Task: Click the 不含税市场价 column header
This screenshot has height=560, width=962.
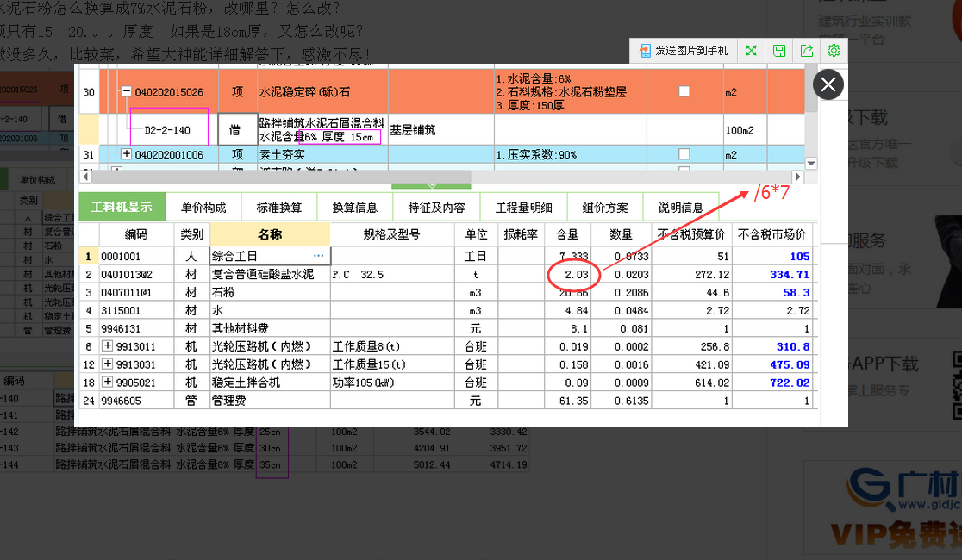Action: click(771, 234)
